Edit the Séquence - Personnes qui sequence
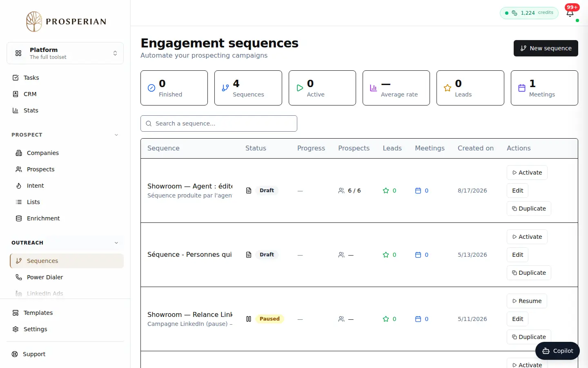Viewport: 588px width, 368px height. tap(518, 255)
